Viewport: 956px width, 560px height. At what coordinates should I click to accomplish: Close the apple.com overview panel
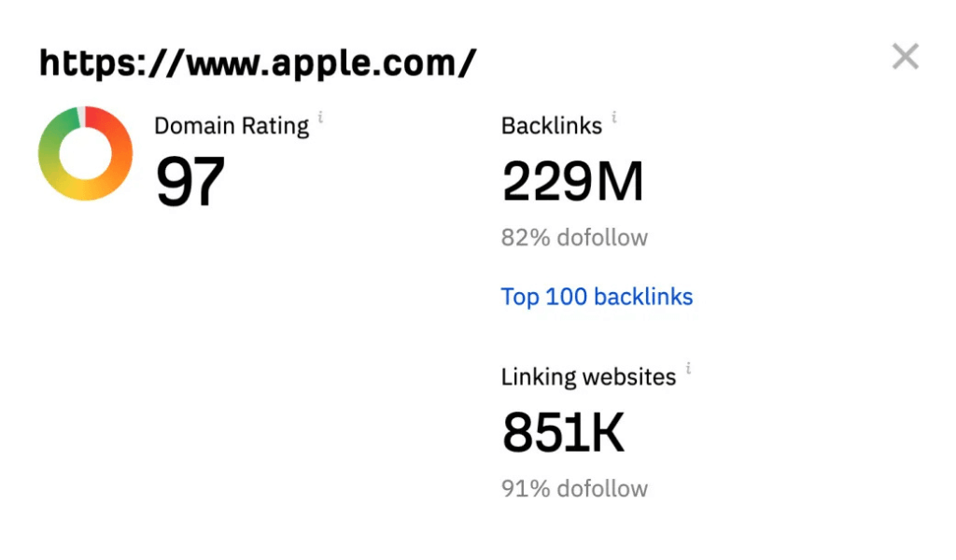906,57
